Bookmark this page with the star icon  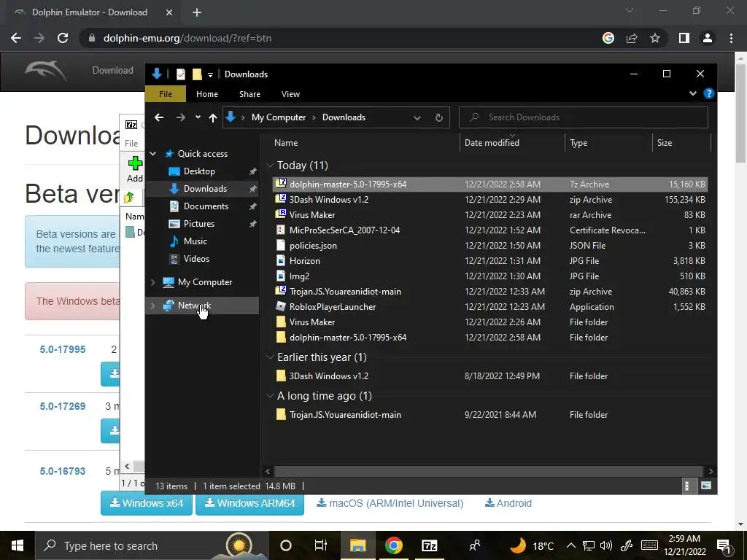(655, 38)
